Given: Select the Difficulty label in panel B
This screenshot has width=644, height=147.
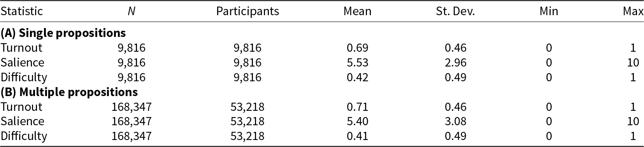Looking at the screenshot, I should (24, 136).
